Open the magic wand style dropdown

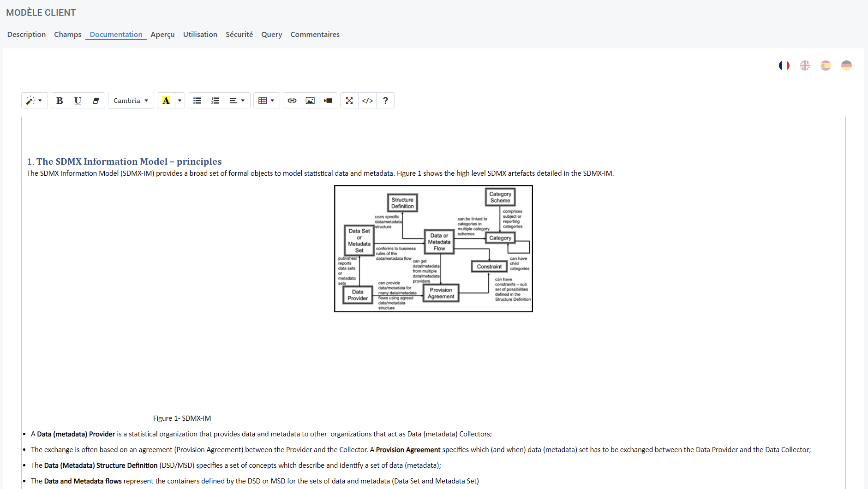[34, 101]
